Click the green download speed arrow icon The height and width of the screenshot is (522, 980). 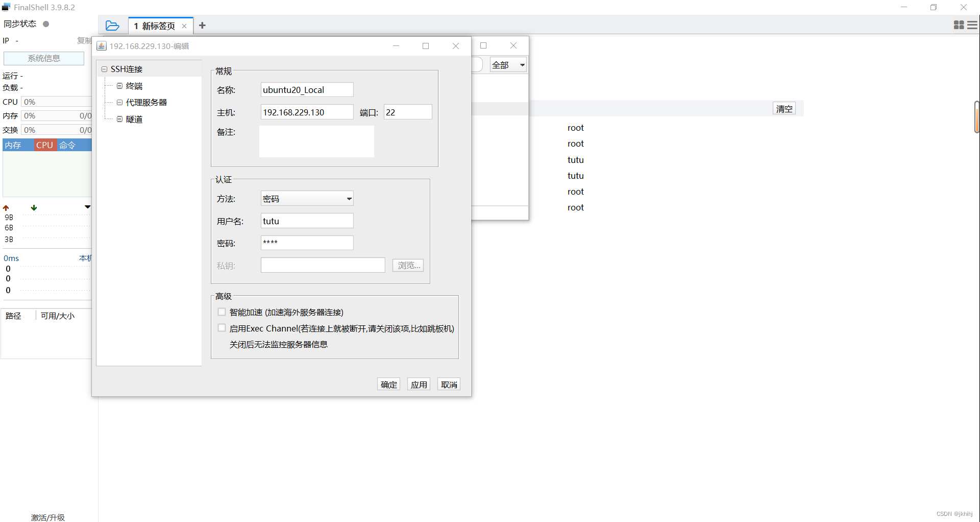[34, 207]
